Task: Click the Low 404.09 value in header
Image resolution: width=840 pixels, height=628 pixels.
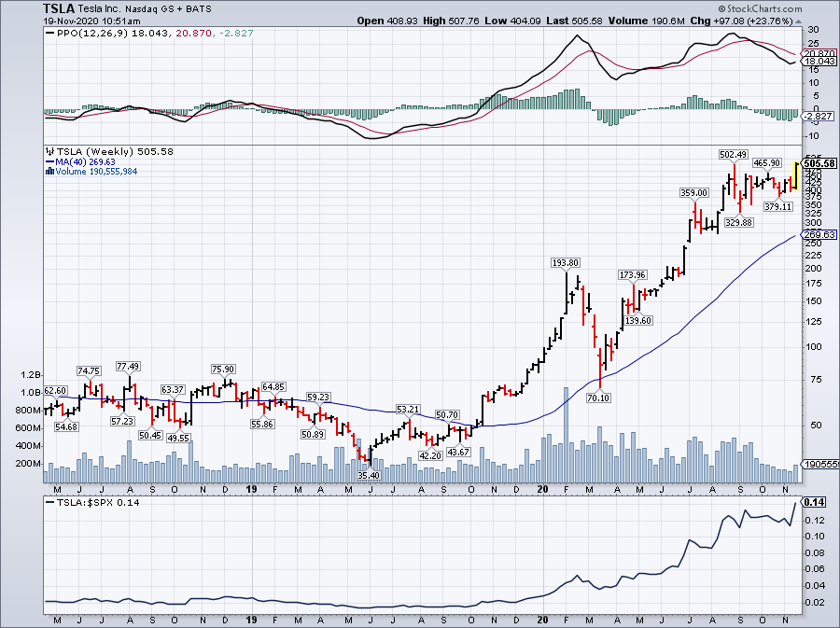Action: pyautogui.click(x=513, y=21)
